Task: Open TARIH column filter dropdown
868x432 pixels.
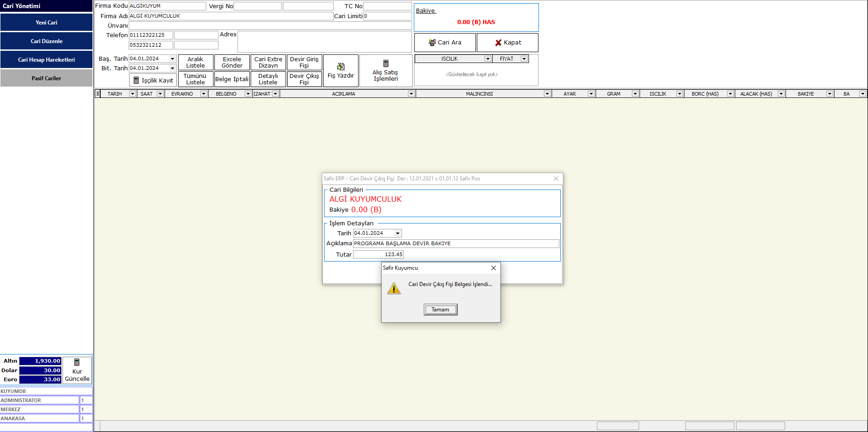Action: pyautogui.click(x=132, y=94)
